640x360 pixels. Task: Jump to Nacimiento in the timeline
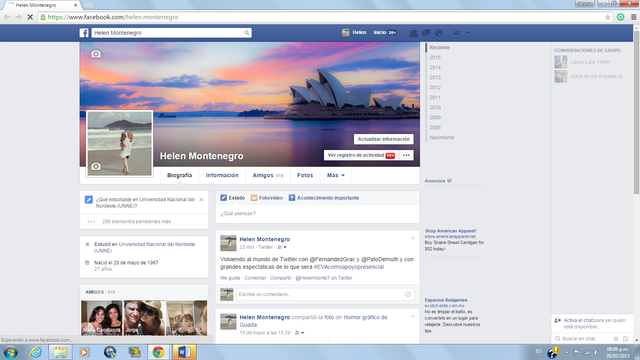[x=442, y=138]
